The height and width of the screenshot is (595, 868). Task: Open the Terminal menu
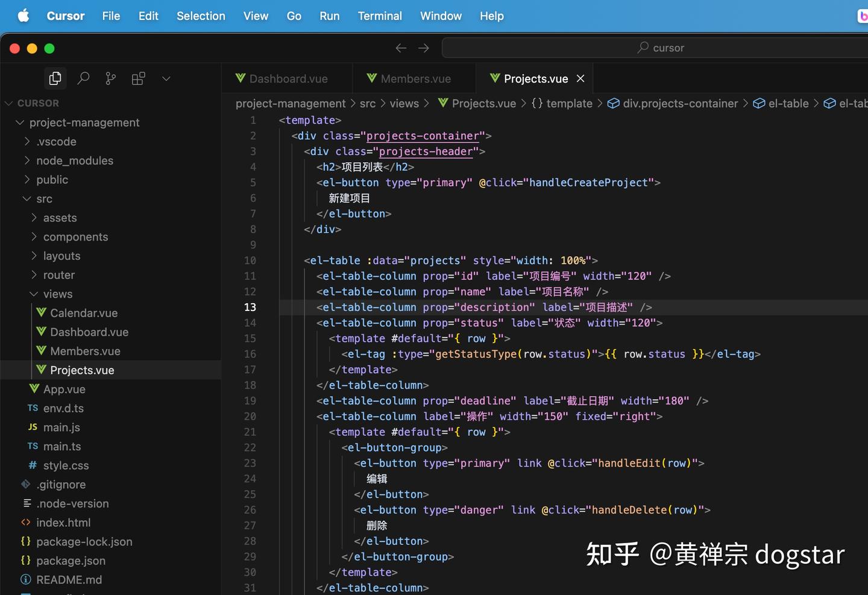click(x=380, y=16)
